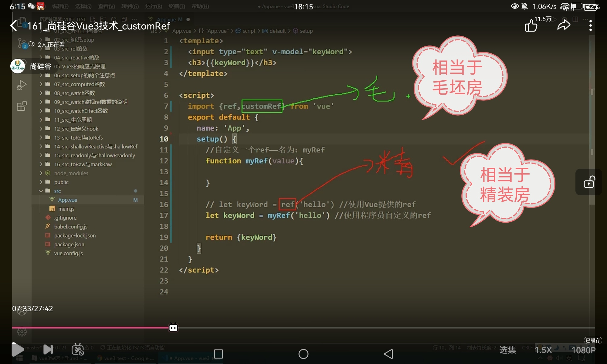607x364 pixels.
Task: Change the 1.5X playback speed
Action: (x=543, y=350)
